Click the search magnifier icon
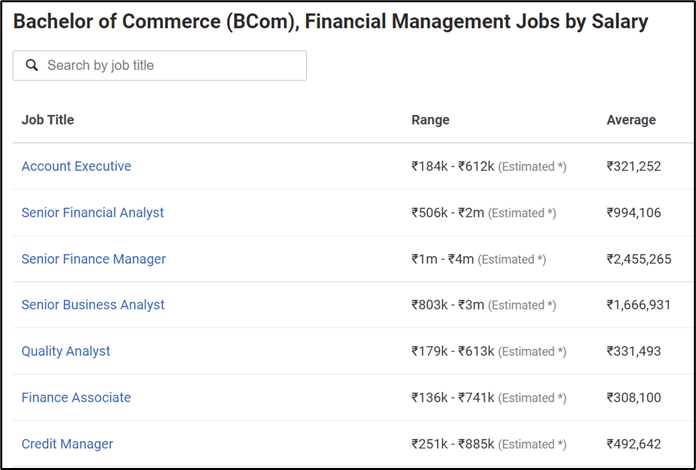The height and width of the screenshot is (470, 696). point(32,65)
